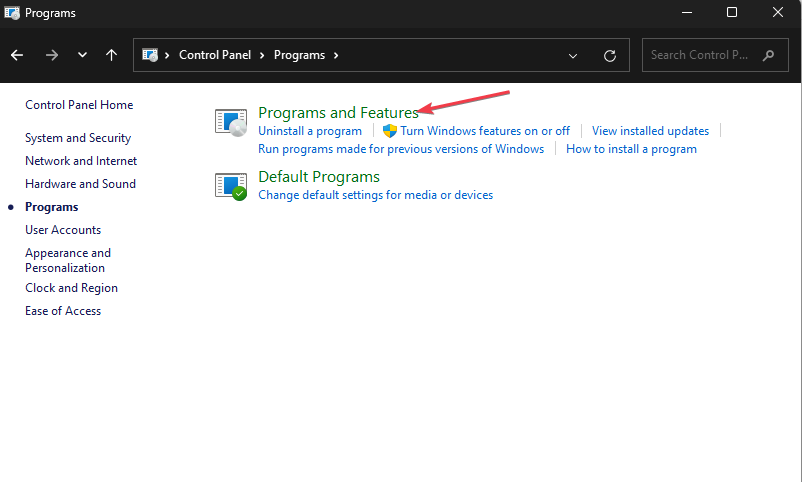
Task: Open Ease of Access category
Action: pyautogui.click(x=63, y=311)
